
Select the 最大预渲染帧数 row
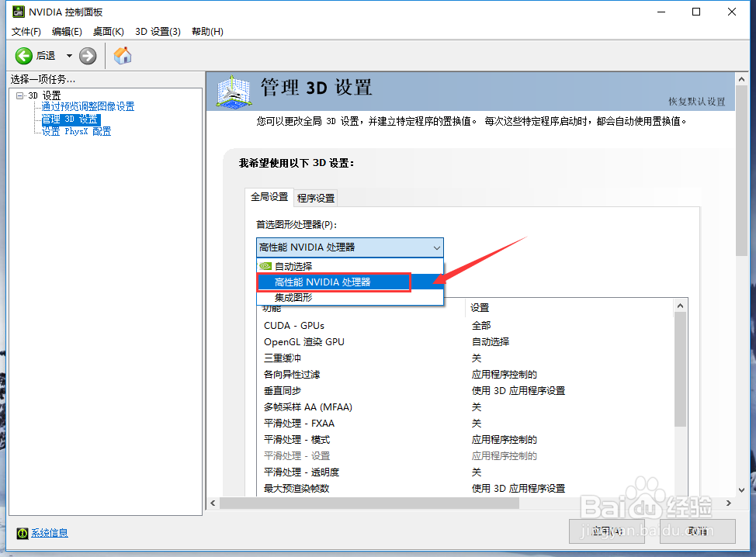[x=466, y=489]
